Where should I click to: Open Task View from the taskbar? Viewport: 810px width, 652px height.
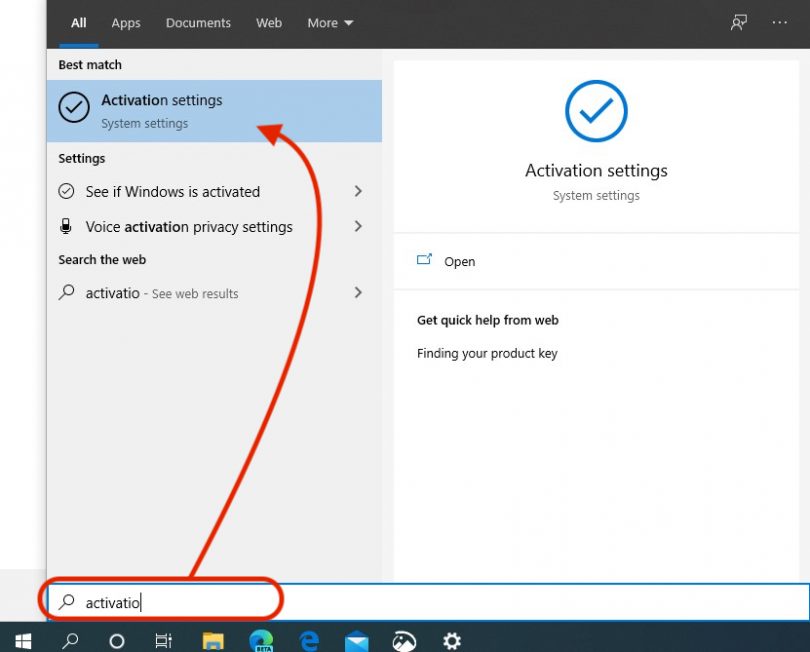click(164, 640)
